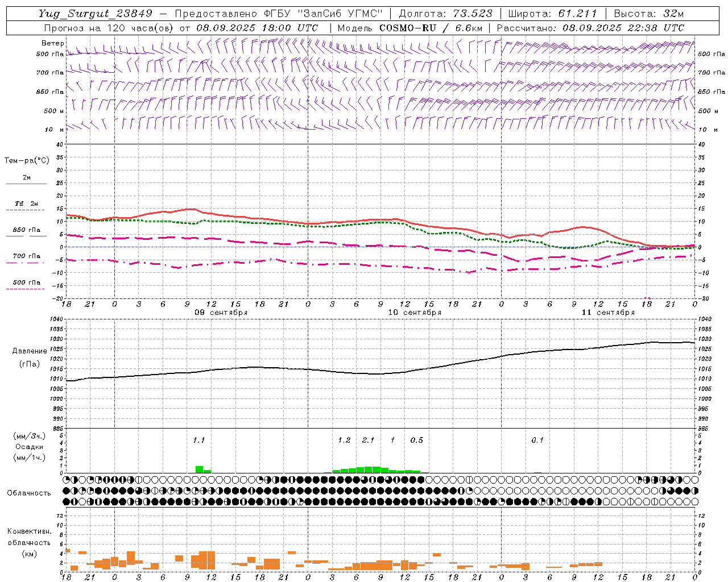Viewport: 728px width, 582px height.
Task: Click the Ветер label of the wind panel
Action: [x=53, y=43]
